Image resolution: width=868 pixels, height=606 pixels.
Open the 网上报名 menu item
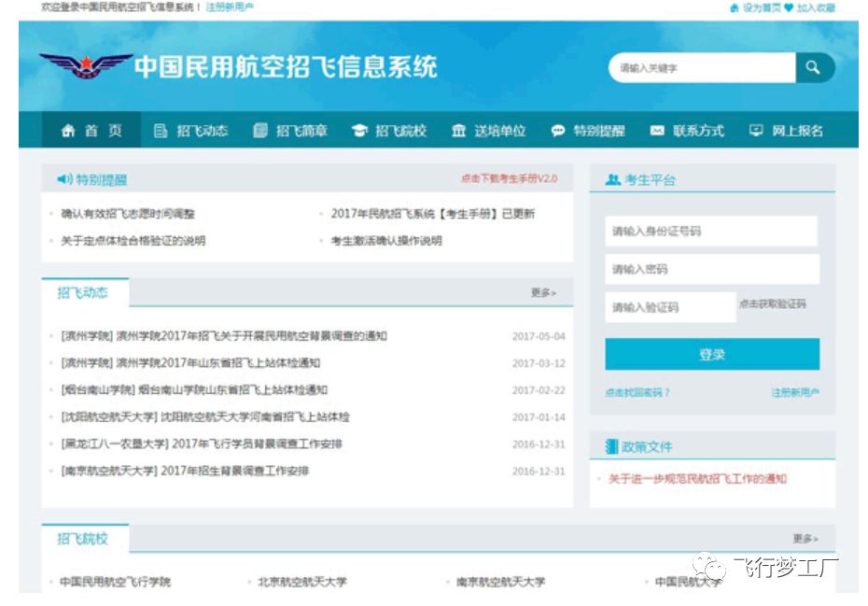point(786,131)
